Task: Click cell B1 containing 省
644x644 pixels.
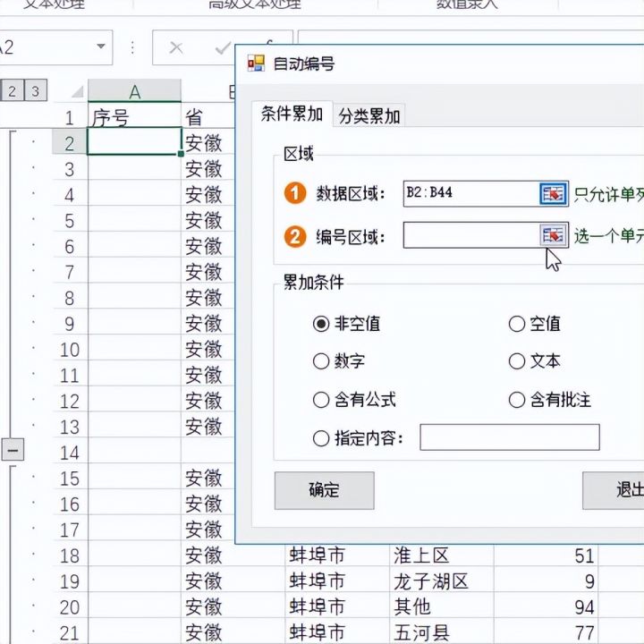Action: point(208,117)
